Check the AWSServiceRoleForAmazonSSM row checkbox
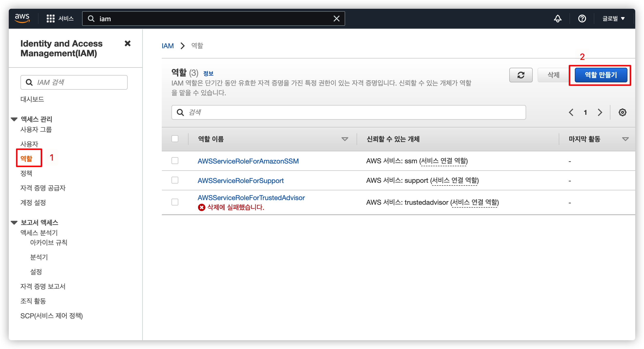 point(175,161)
